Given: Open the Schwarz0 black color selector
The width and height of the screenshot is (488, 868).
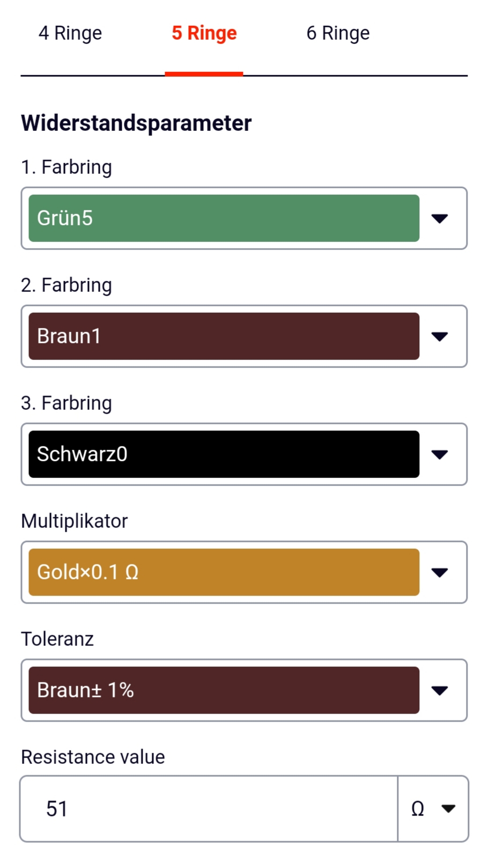Looking at the screenshot, I should (224, 454).
